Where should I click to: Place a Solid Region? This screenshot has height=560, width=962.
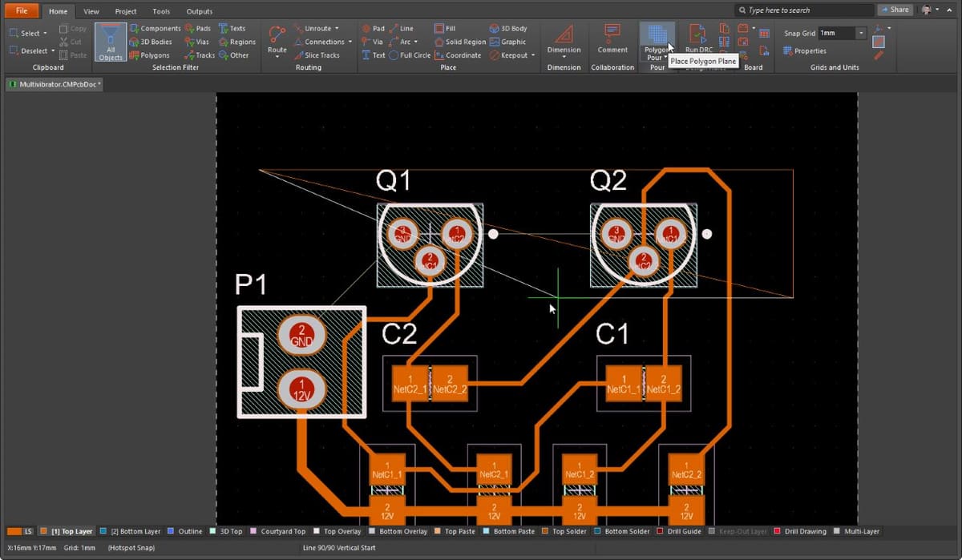459,42
